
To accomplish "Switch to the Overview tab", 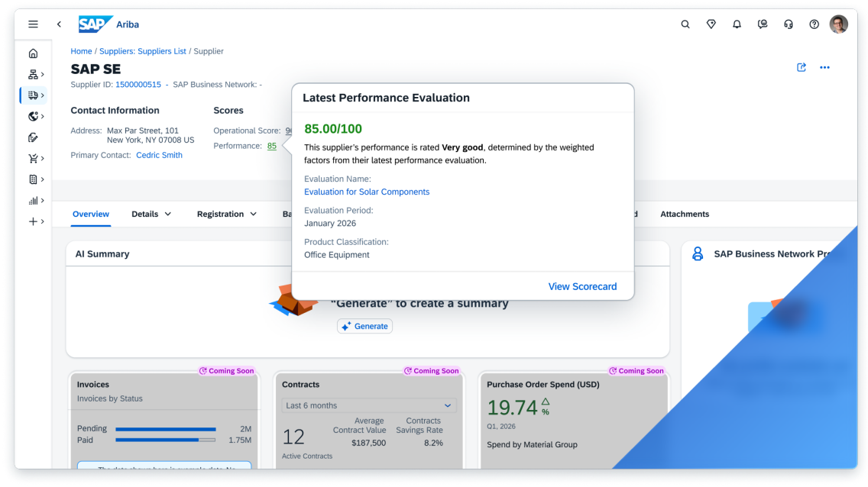I will pos(91,214).
